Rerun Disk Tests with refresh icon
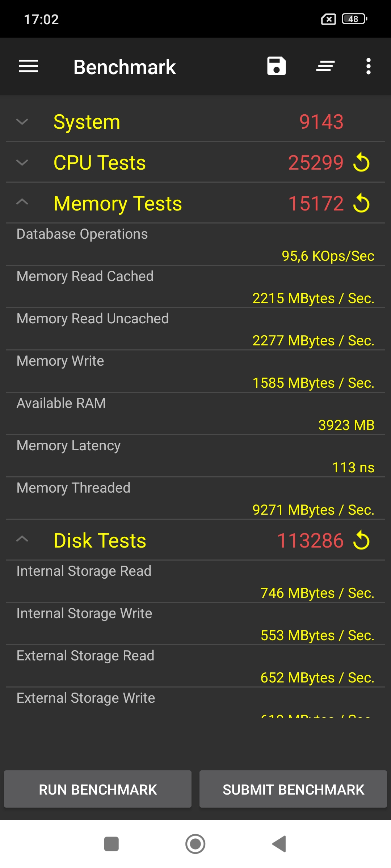The width and height of the screenshot is (391, 868). point(361,540)
